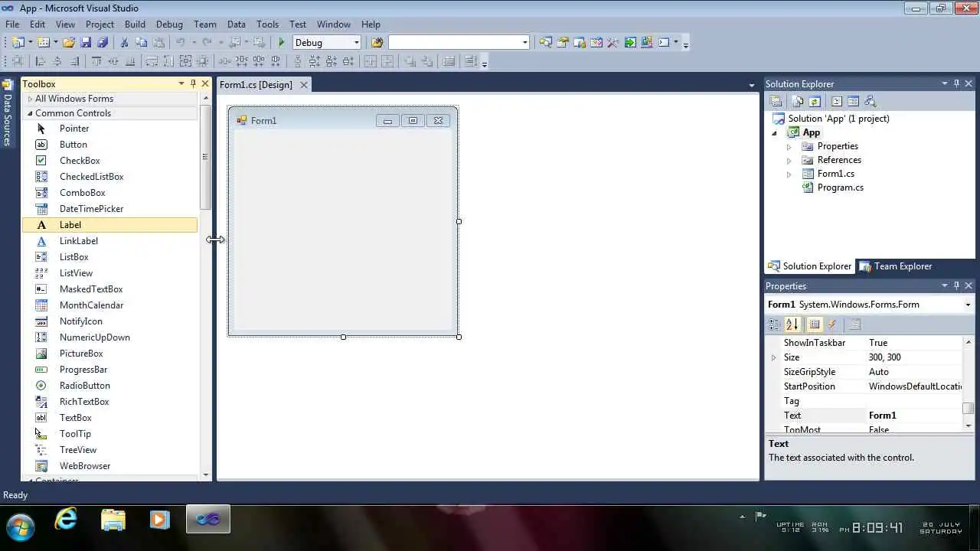Screen dimensions: 980x551
Task: Select the Label control in Toolbox
Action: pos(109,225)
